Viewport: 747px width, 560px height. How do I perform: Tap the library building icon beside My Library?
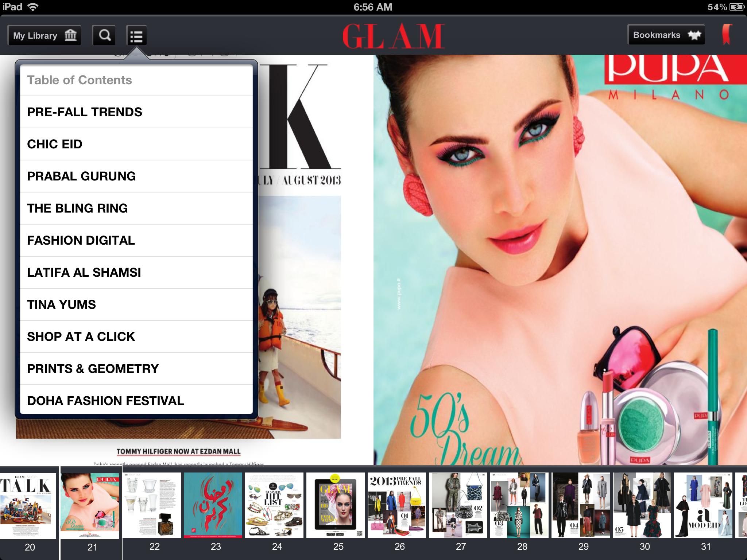pos(70,35)
